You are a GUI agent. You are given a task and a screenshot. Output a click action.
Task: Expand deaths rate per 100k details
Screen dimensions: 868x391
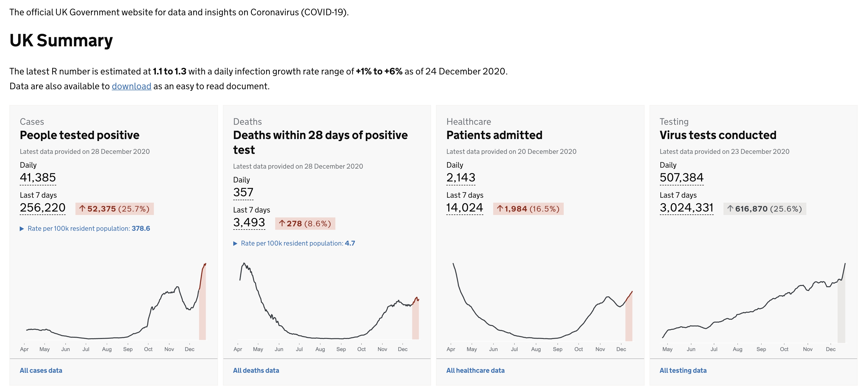click(294, 244)
